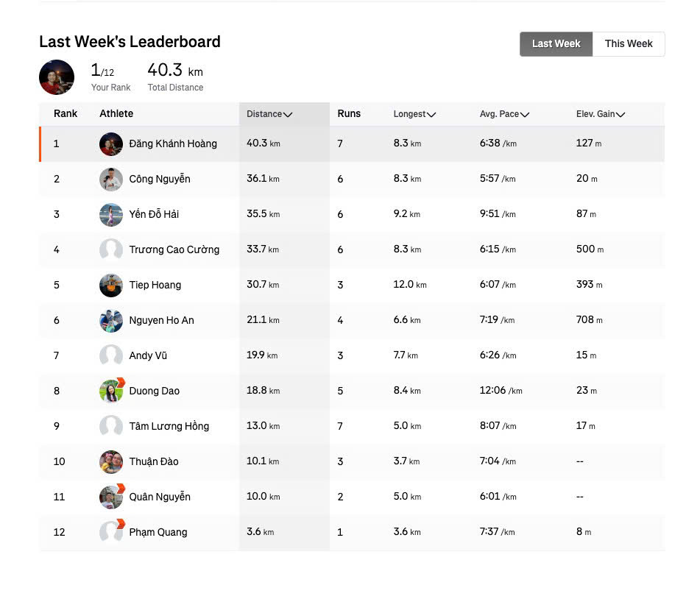The width and height of the screenshot is (700, 599).
Task: Sort by Longest run column
Action: click(414, 114)
